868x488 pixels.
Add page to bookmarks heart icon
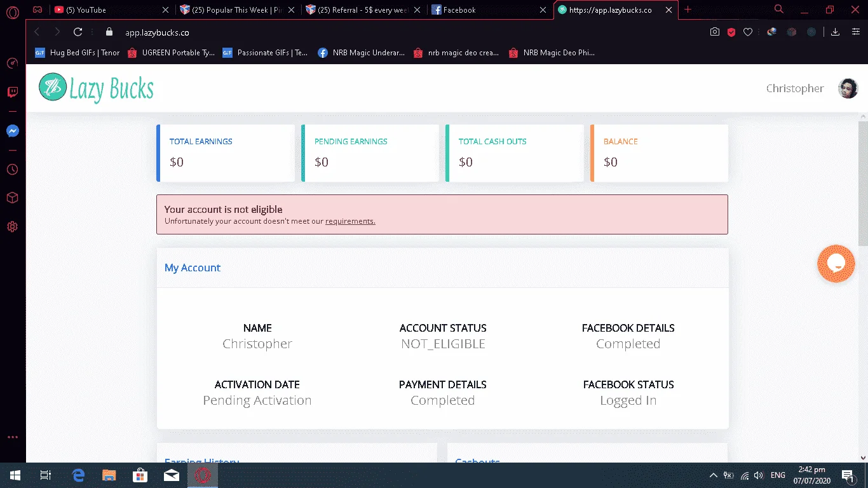click(748, 32)
